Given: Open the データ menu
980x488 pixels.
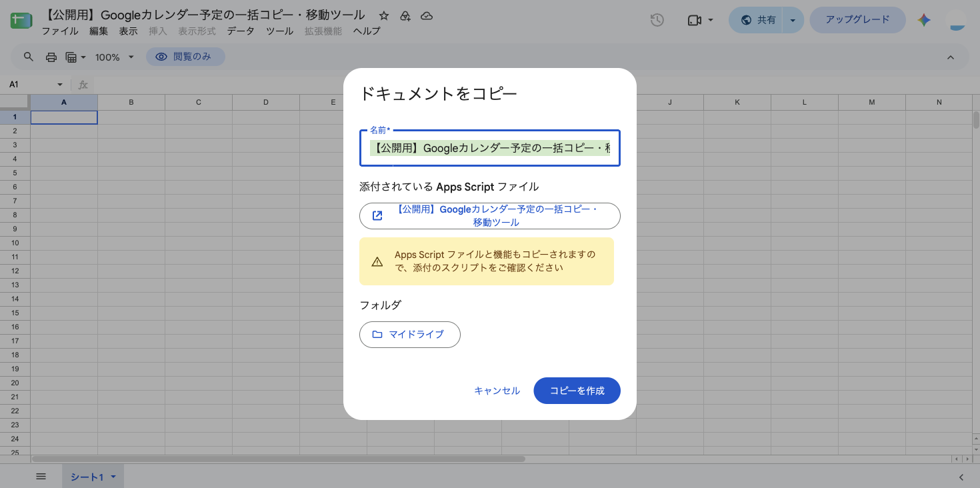Looking at the screenshot, I should (x=241, y=31).
